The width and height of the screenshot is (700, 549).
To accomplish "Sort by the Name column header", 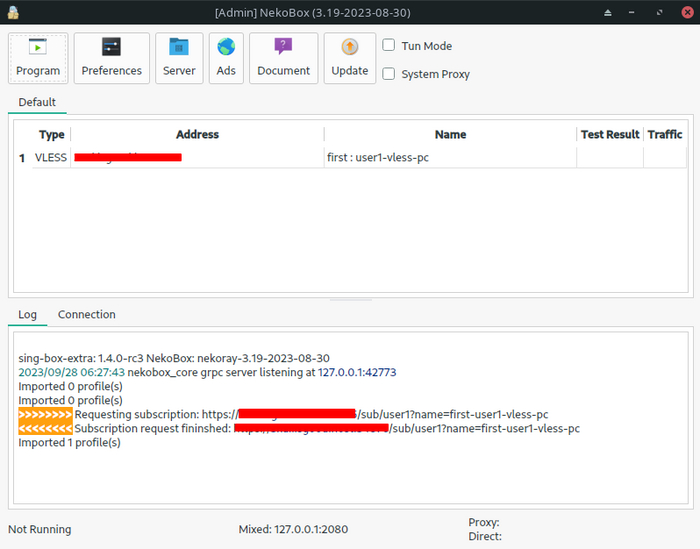I will pos(450,134).
